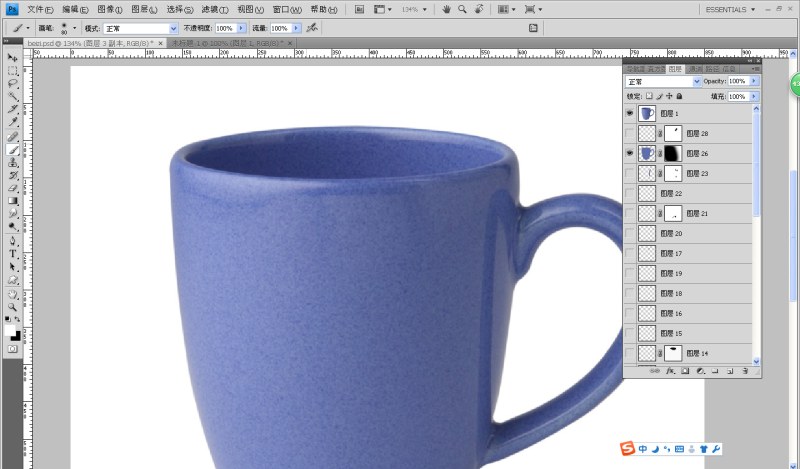The height and width of the screenshot is (469, 800).
Task: Toggle lock transparent pixels
Action: pos(649,96)
